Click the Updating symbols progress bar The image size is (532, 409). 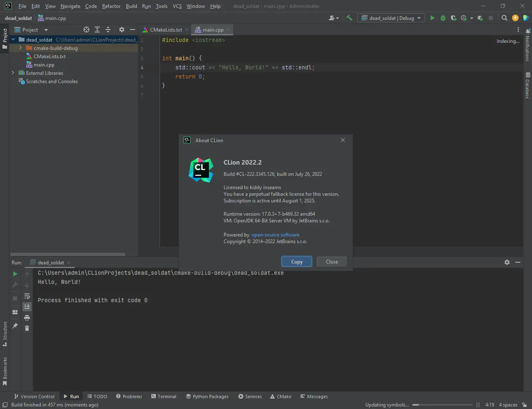(442, 405)
